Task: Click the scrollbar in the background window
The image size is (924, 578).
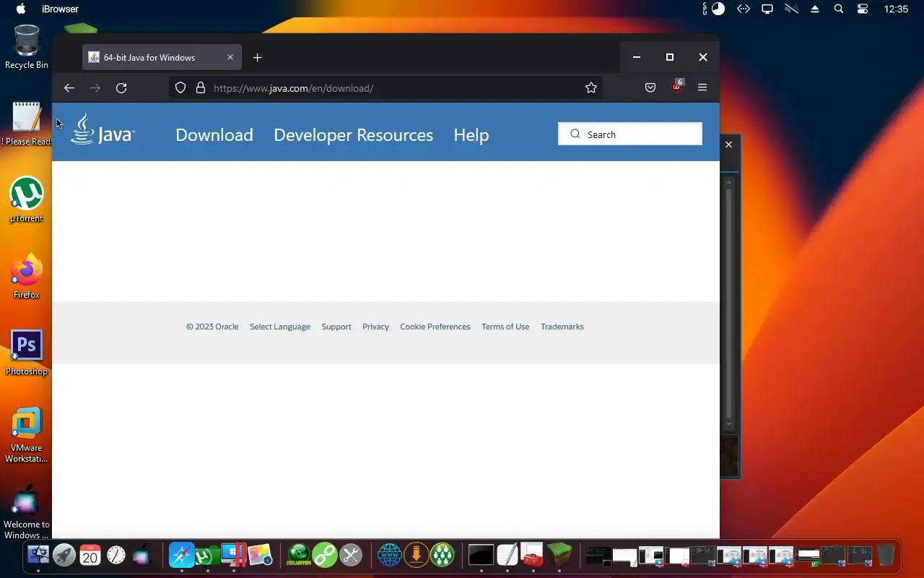Action: point(729,303)
